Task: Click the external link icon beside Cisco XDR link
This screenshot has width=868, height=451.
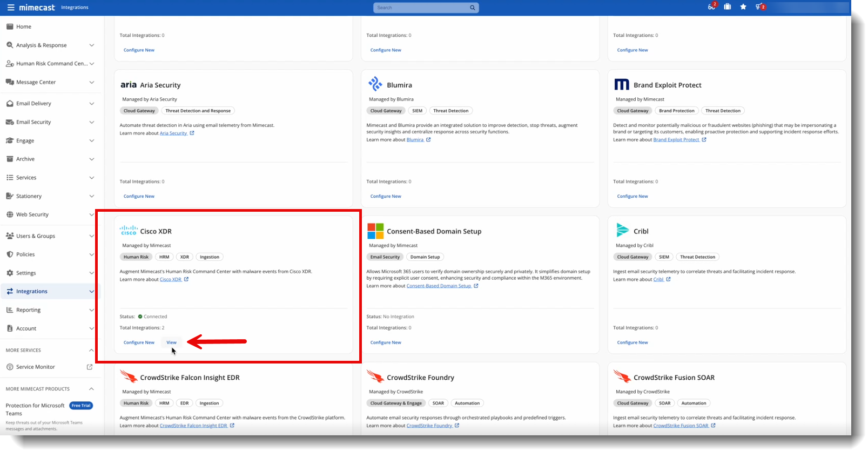Action: pos(186,280)
